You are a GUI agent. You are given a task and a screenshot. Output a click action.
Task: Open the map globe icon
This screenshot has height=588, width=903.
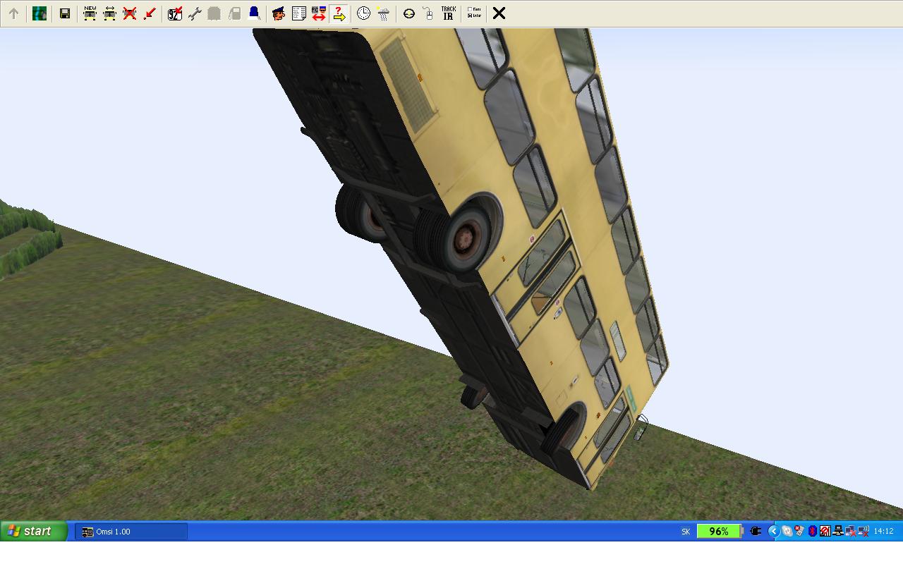click(x=40, y=13)
